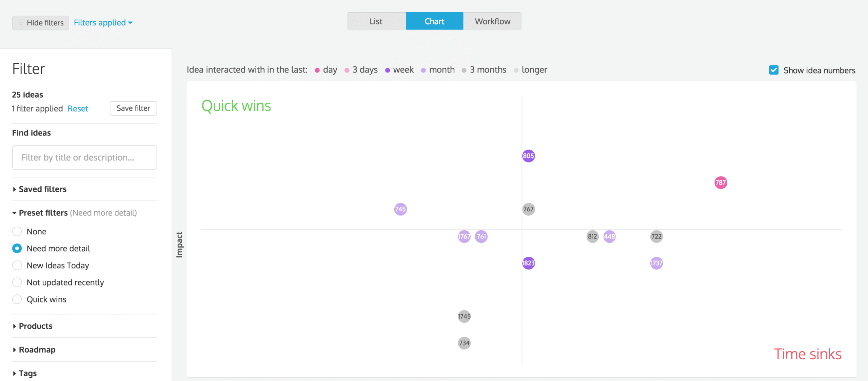The image size is (868, 381).
Task: Switch to the Workflow view tab
Action: 492,21
